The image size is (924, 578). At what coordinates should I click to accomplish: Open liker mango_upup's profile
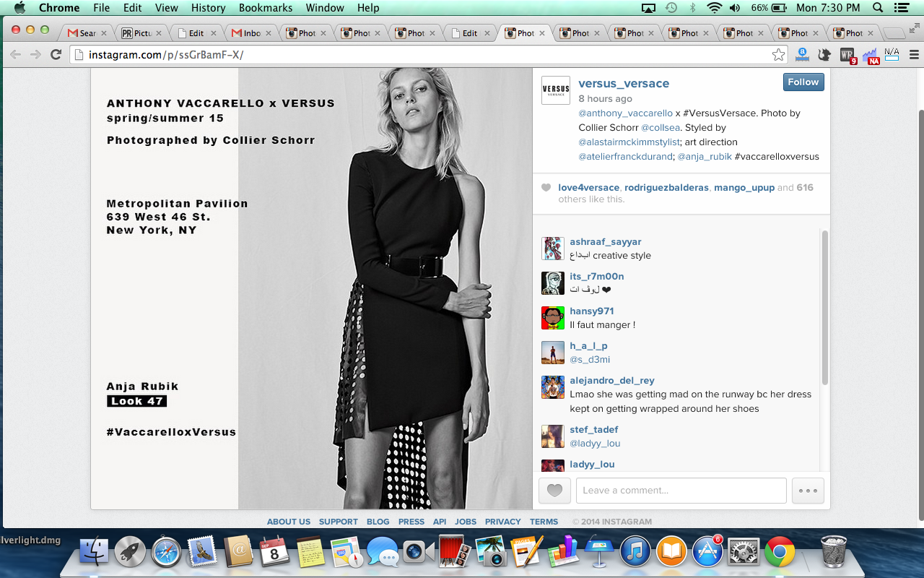(x=744, y=188)
